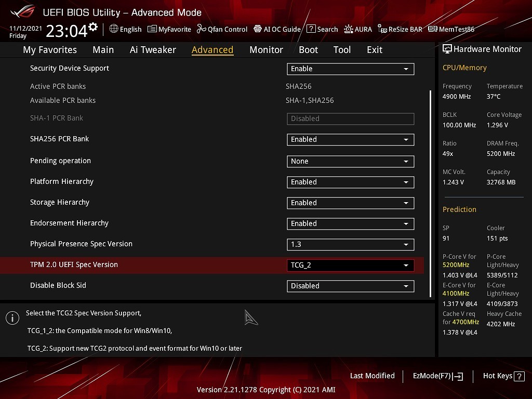Open the MyFavorite list icon
532x399 pixels.
(x=152, y=29)
